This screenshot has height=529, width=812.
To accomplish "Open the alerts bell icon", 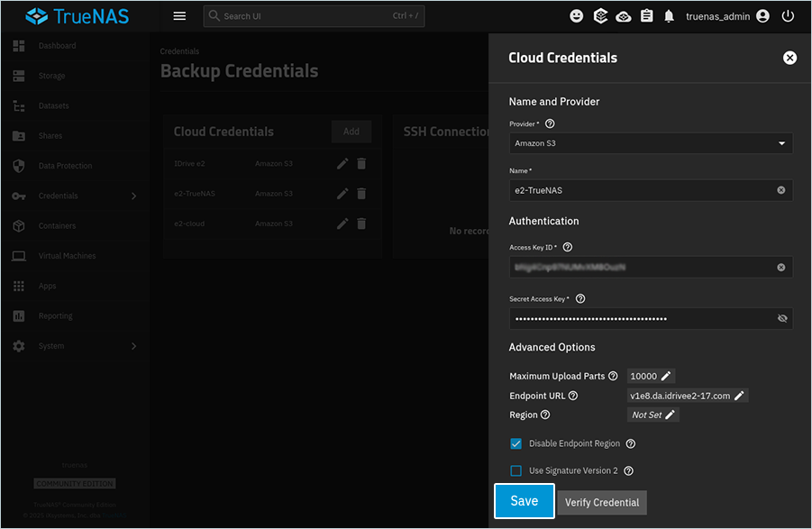I will 670,16.
